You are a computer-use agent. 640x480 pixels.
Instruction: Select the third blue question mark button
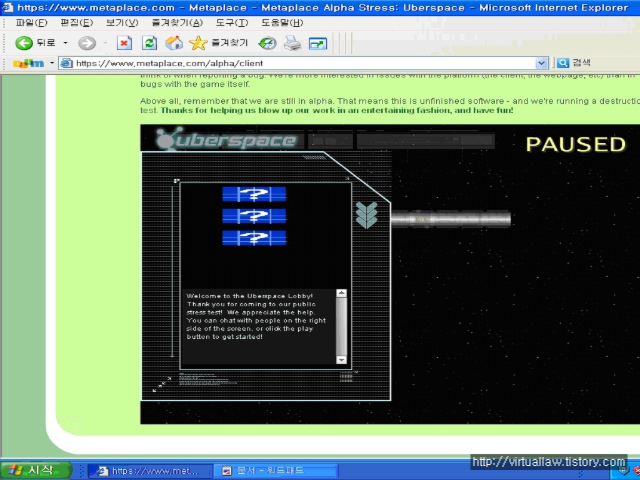coord(254,238)
